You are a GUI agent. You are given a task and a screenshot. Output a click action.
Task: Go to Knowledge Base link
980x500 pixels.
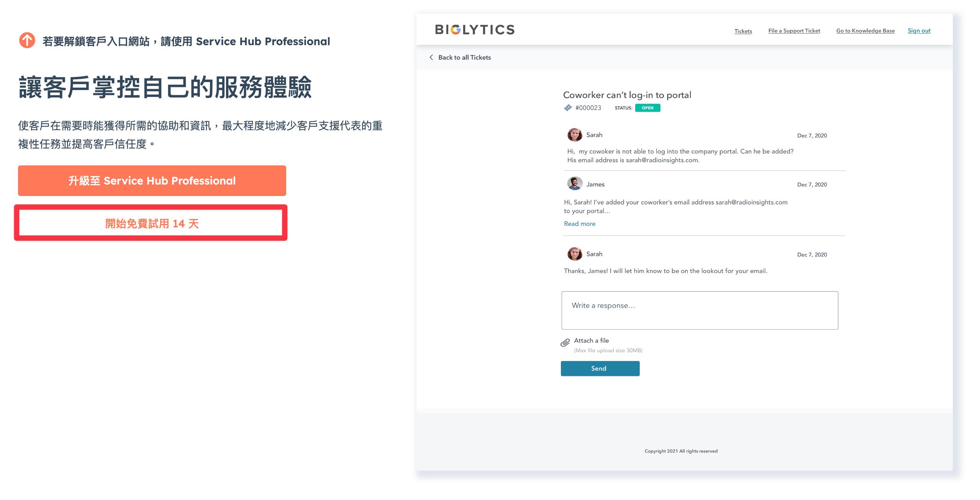[865, 31]
